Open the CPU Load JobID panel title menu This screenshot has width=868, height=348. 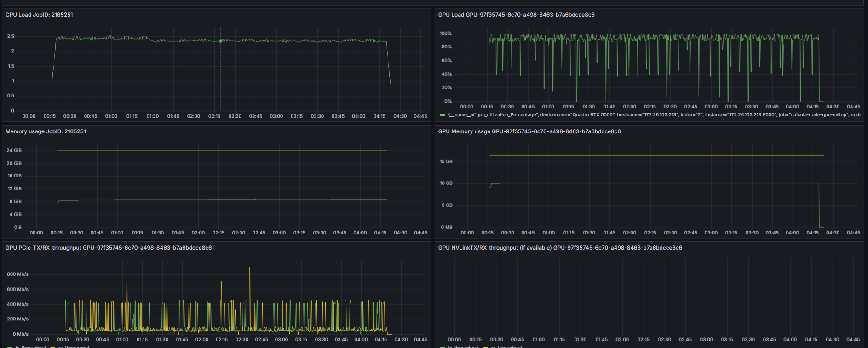39,15
